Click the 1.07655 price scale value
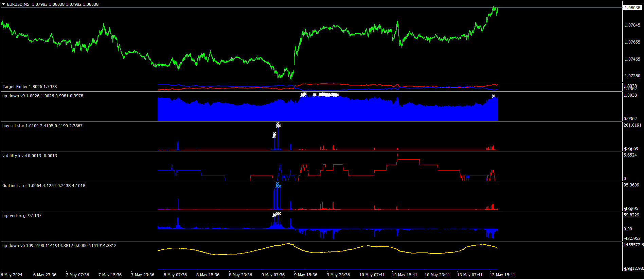 click(632, 42)
